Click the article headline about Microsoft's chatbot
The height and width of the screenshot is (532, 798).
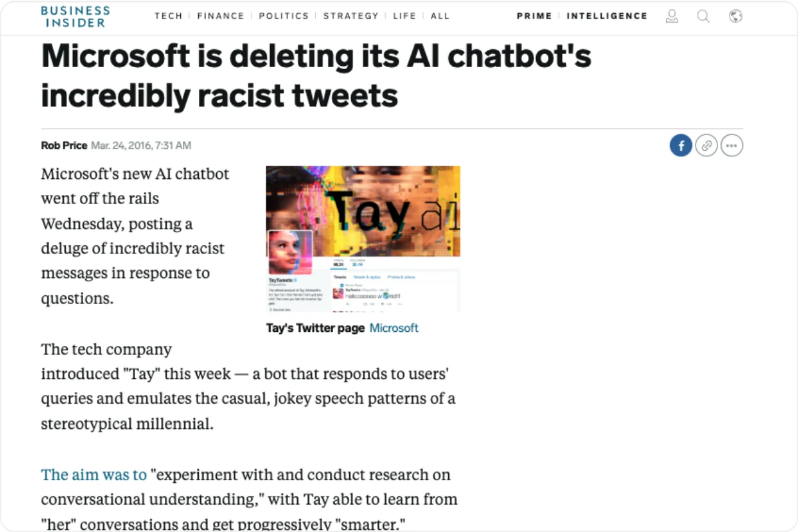(x=316, y=76)
